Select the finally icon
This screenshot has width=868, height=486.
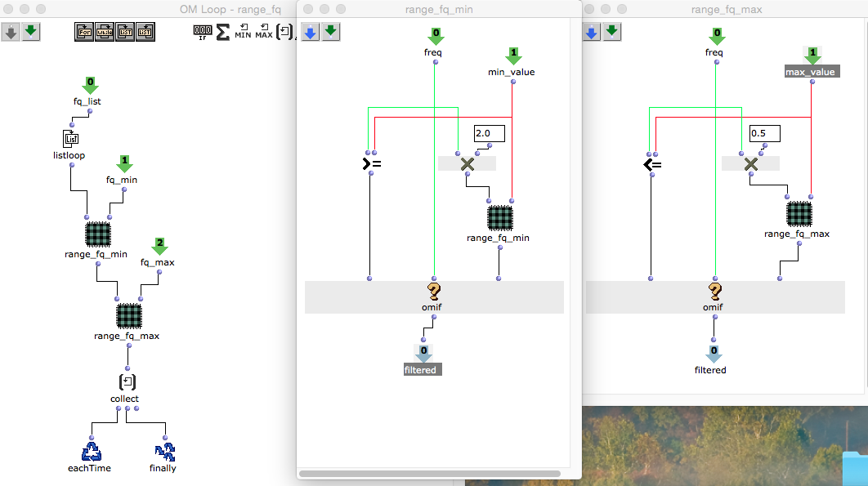point(165,452)
